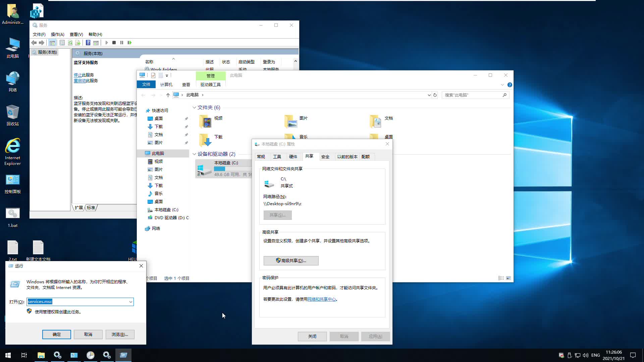Open the 查看 menu in Services
Viewport: 644px width, 362px height.
pos(76,34)
